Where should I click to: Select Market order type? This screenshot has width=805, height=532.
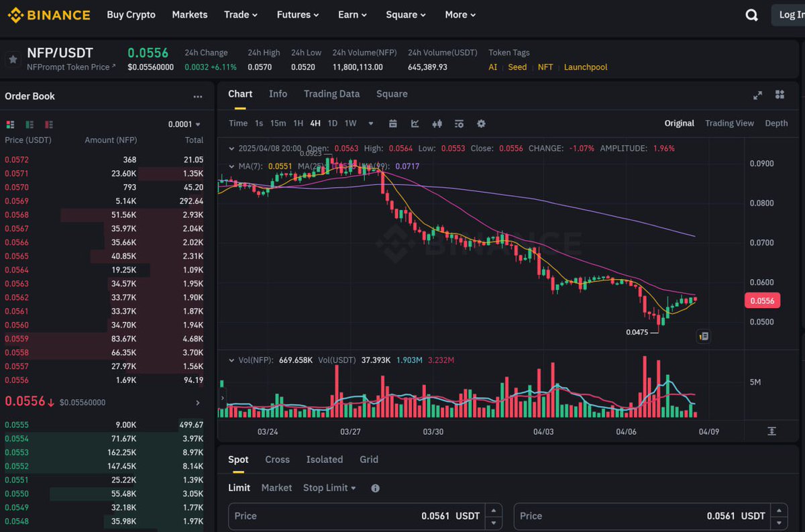[276, 488]
